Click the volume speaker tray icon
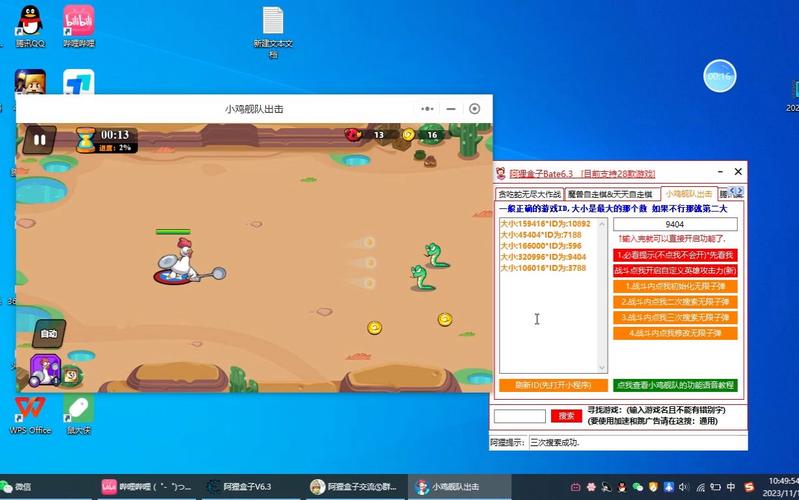Screen dimensions: 799x500 point(684,487)
